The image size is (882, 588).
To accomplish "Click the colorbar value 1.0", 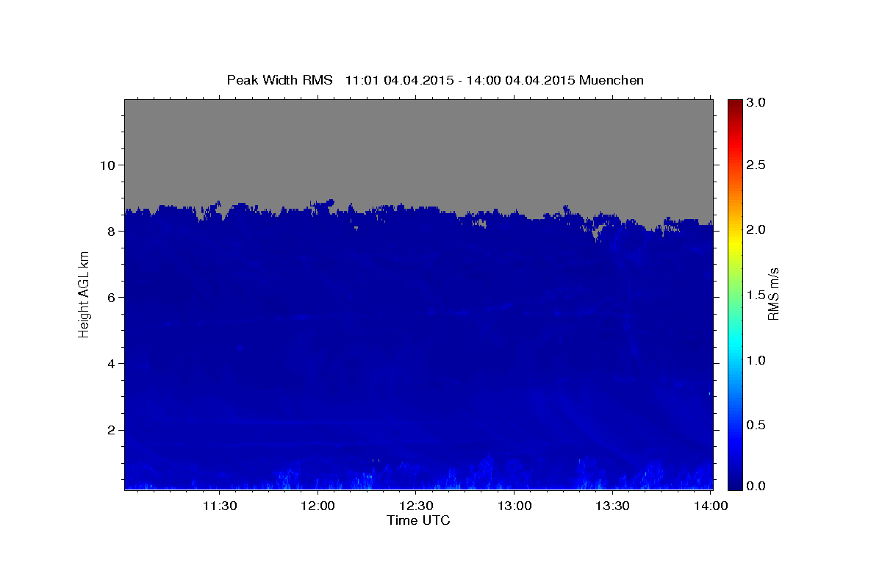I will 757,361.
